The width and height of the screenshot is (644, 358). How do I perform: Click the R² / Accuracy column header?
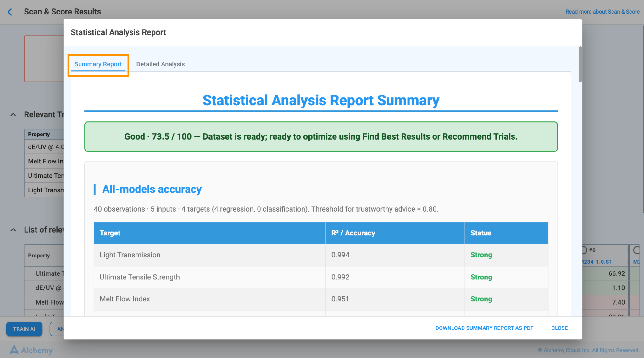click(x=395, y=233)
